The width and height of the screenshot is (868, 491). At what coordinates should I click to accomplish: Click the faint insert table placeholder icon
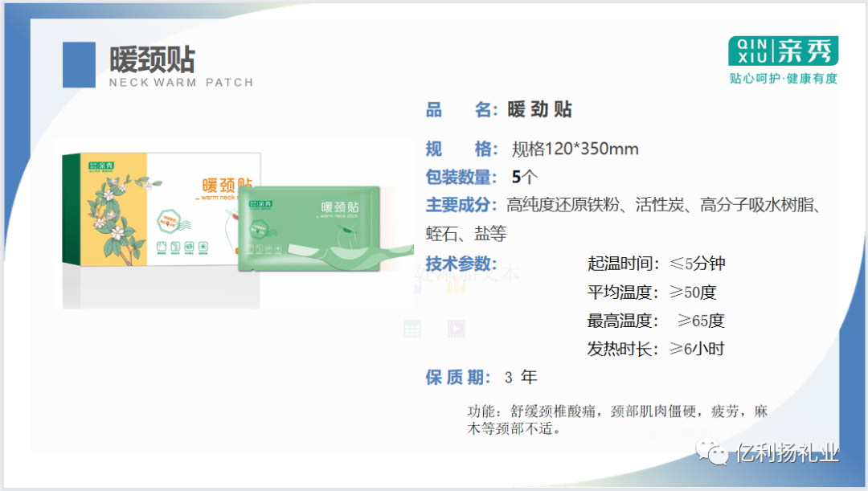point(411,329)
